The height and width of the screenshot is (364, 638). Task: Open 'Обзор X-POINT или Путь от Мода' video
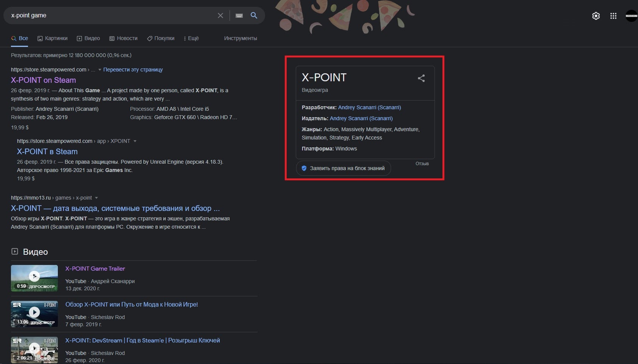coord(132,305)
